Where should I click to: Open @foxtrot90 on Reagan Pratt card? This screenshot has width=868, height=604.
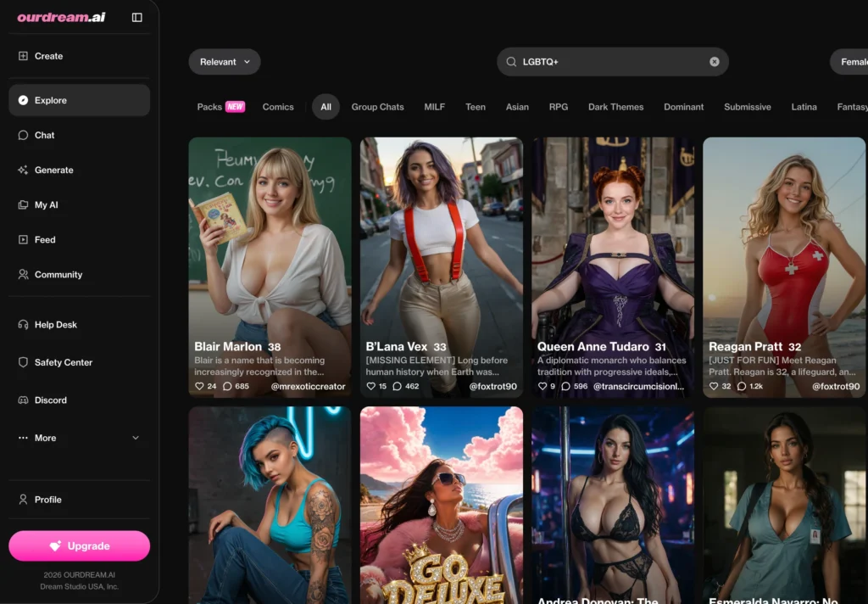click(836, 387)
